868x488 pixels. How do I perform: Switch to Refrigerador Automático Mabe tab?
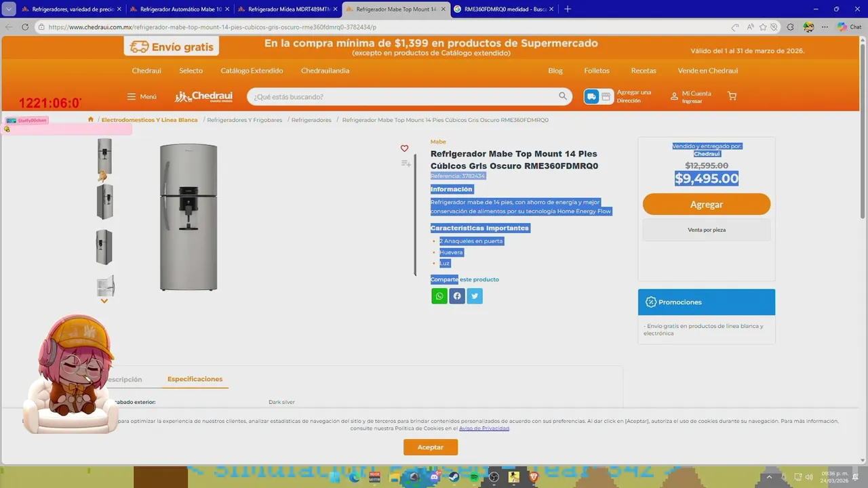pos(179,9)
